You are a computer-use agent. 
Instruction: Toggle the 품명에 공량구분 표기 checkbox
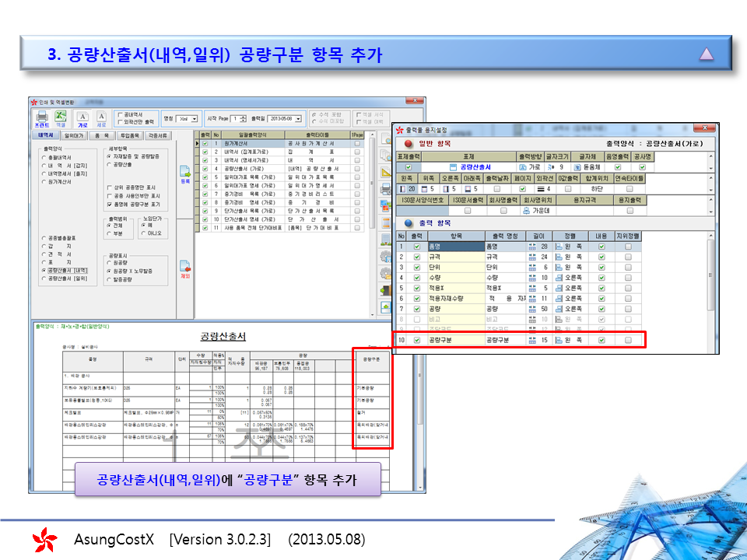coord(109,205)
